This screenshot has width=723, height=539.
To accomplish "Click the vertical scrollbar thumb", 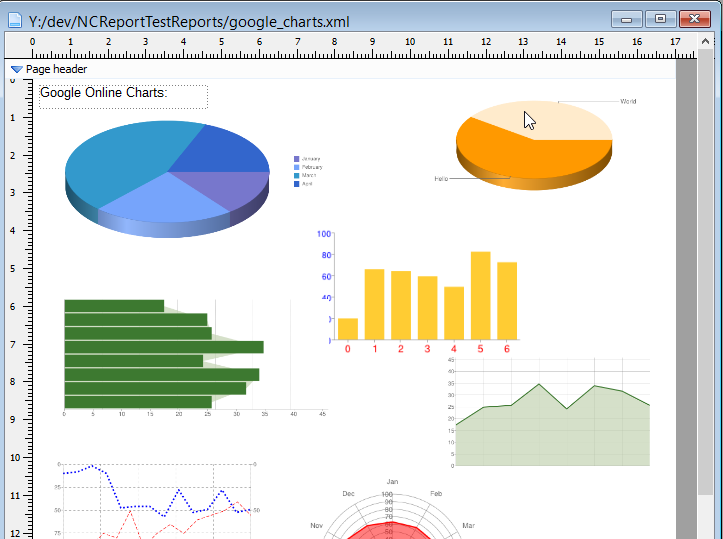I will [705, 272].
